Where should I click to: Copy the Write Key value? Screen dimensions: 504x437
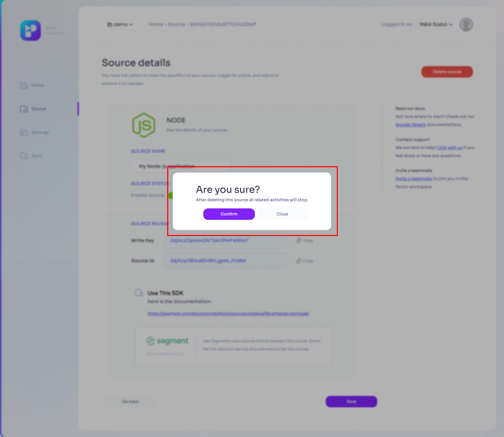tap(305, 241)
